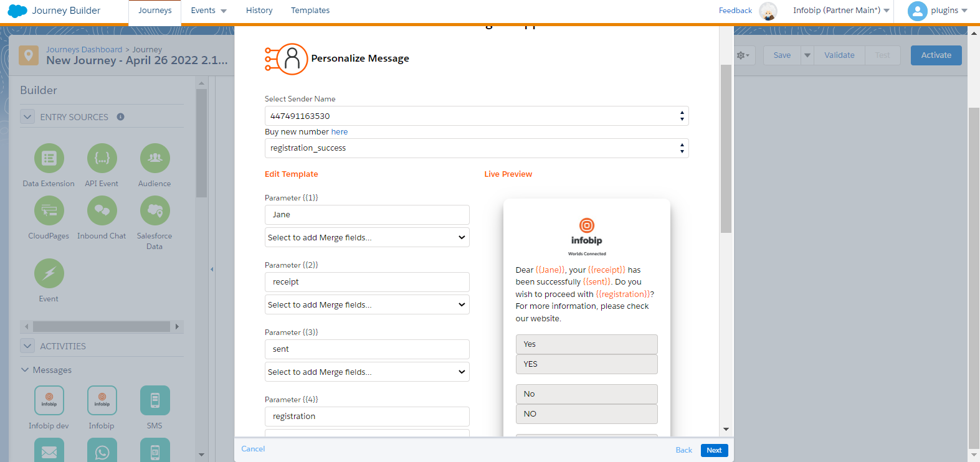Click the 'here' link to buy number
The image size is (980, 462).
[x=340, y=132]
